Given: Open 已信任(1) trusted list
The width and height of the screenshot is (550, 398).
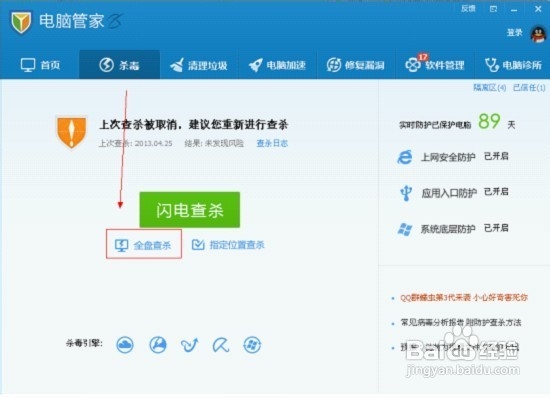Looking at the screenshot, I should [x=529, y=87].
